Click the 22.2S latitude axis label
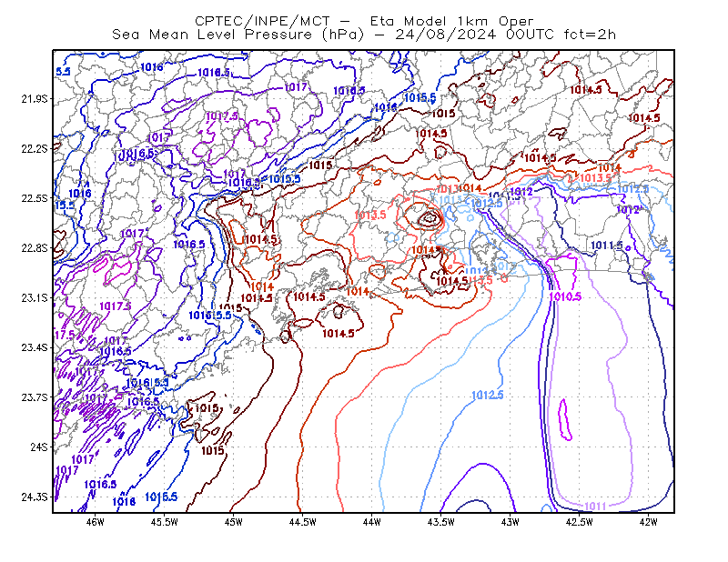This screenshot has height=562, width=728. pyautogui.click(x=34, y=148)
